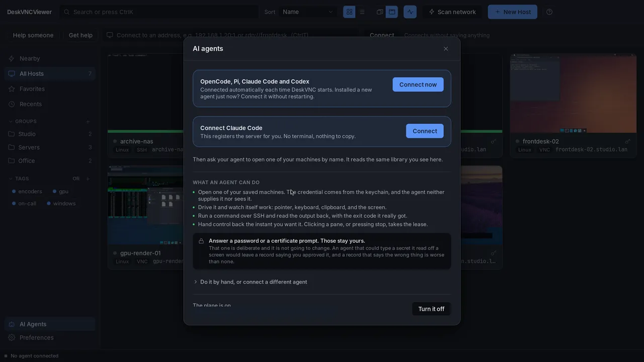
Task: Switch to list view layout
Action: (362, 12)
